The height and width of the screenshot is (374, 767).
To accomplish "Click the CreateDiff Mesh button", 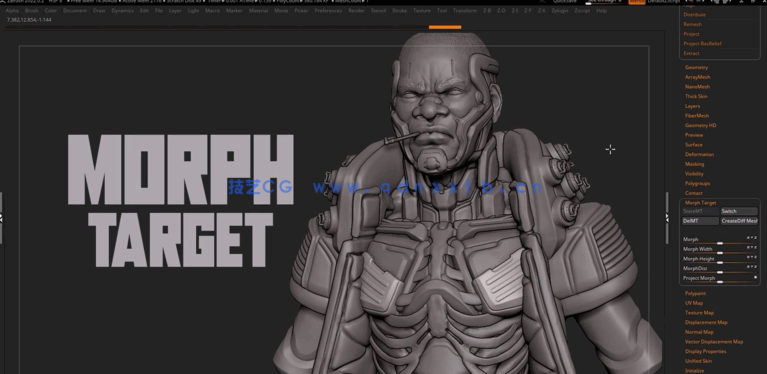I will click(x=739, y=221).
